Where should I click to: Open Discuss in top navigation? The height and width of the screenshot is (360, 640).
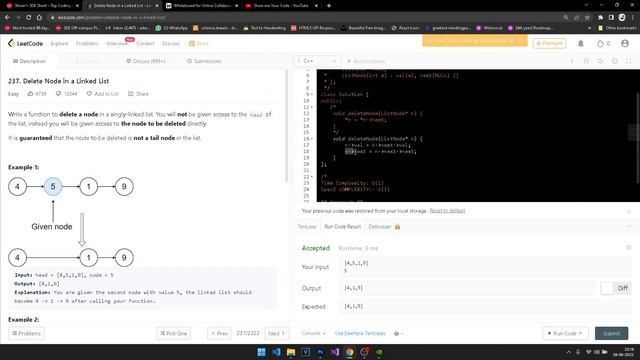[171, 43]
